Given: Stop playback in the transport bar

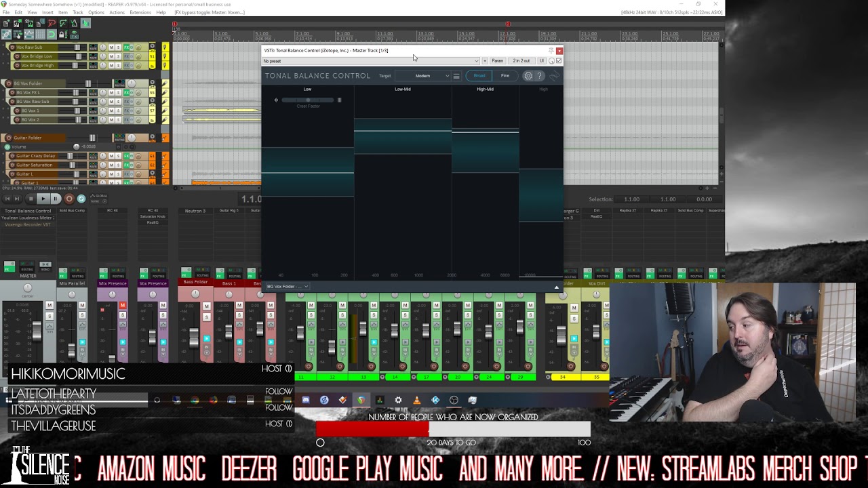Looking at the screenshot, I should coord(31,199).
